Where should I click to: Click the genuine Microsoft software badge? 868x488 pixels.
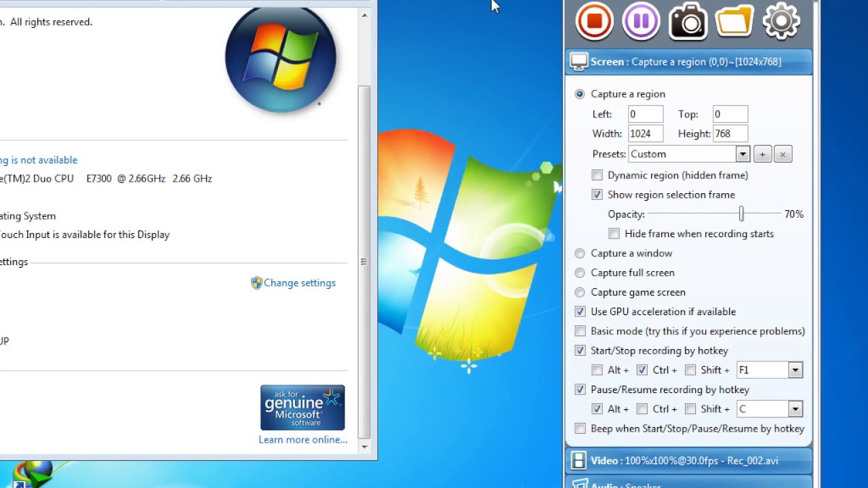(x=302, y=407)
